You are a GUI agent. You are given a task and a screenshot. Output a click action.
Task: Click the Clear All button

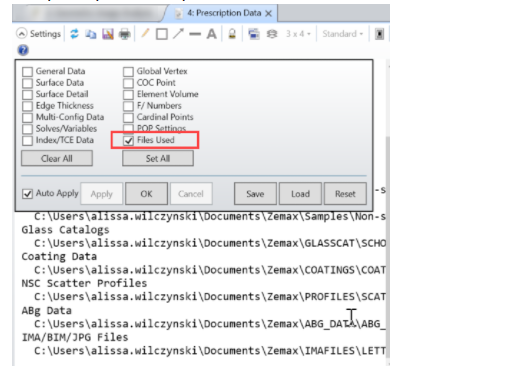click(57, 158)
